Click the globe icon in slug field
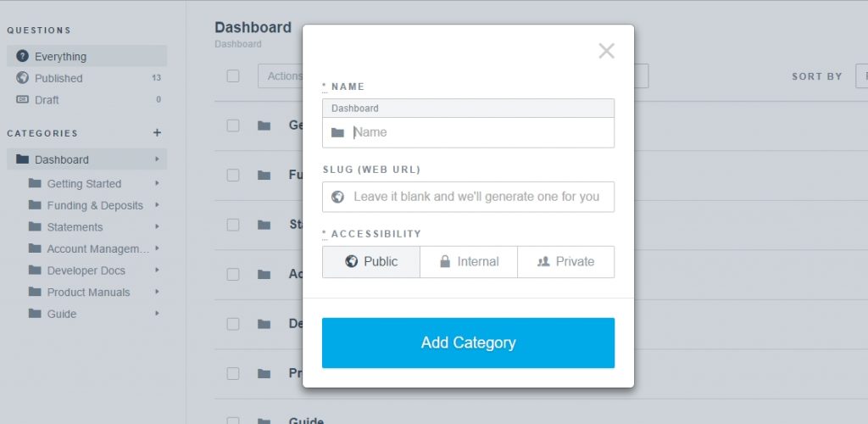The image size is (868, 424). coord(337,197)
